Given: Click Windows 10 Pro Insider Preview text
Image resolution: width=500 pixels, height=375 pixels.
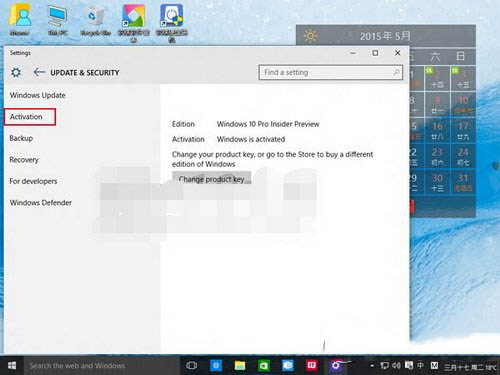Looking at the screenshot, I should click(x=268, y=124).
